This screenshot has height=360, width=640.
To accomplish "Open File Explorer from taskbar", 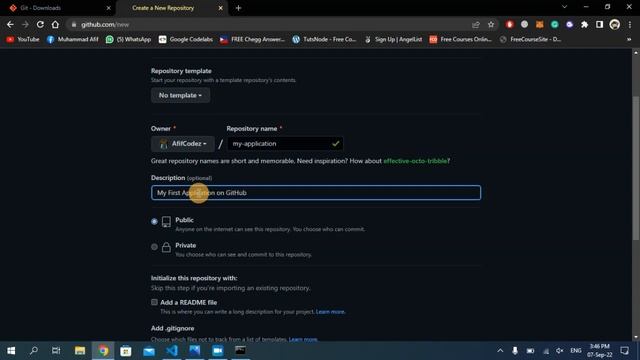I will [80, 351].
